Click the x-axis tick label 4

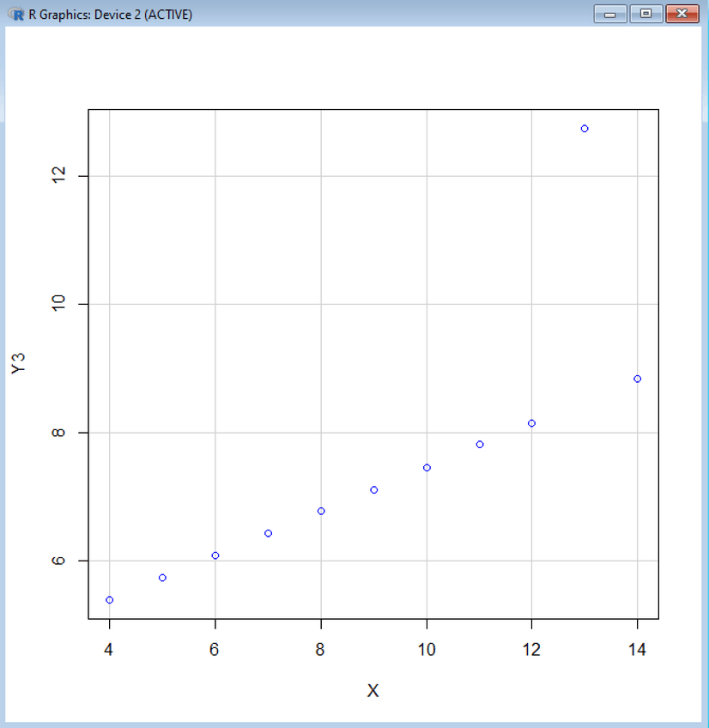109,650
